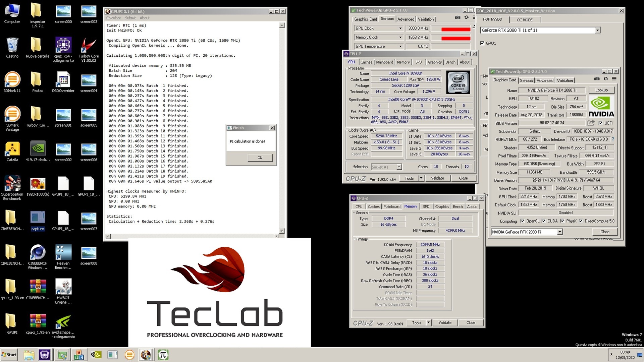
Task: Click Validate in the CPU-Z Memory window
Action: 445,323
